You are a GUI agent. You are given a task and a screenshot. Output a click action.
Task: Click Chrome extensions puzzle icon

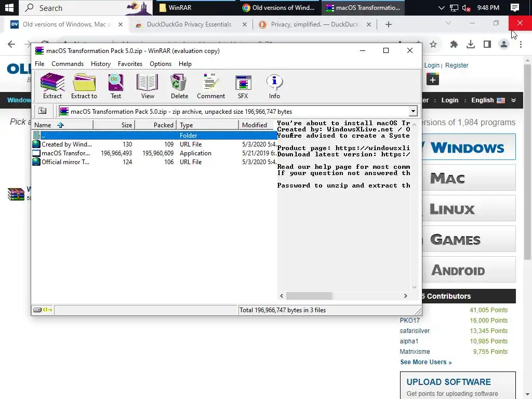pyautogui.click(x=454, y=44)
